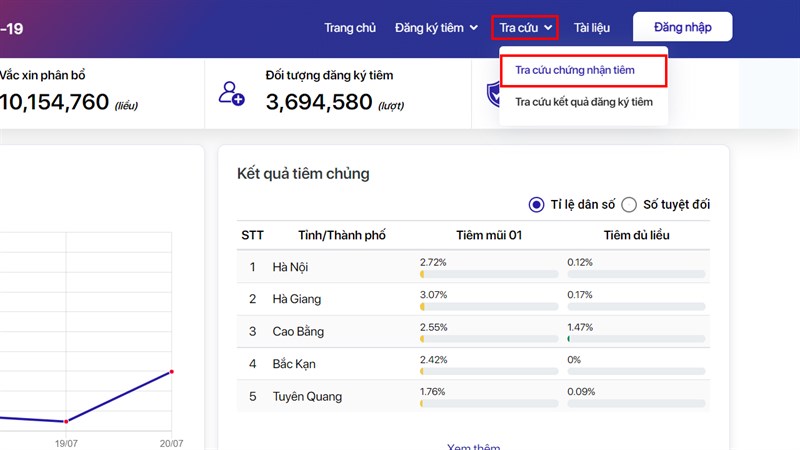
Task: Click the Tuyên Quang row name
Action: (307, 396)
